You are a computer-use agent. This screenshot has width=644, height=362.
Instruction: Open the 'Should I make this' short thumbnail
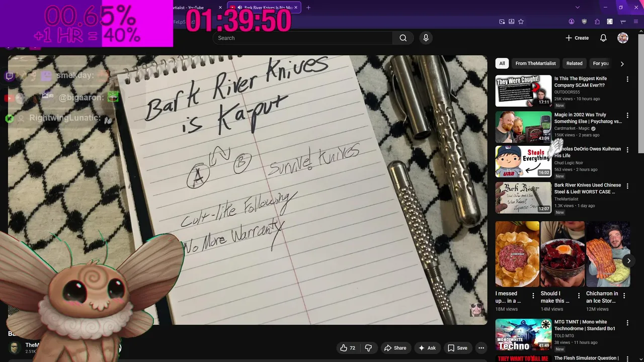click(x=562, y=254)
